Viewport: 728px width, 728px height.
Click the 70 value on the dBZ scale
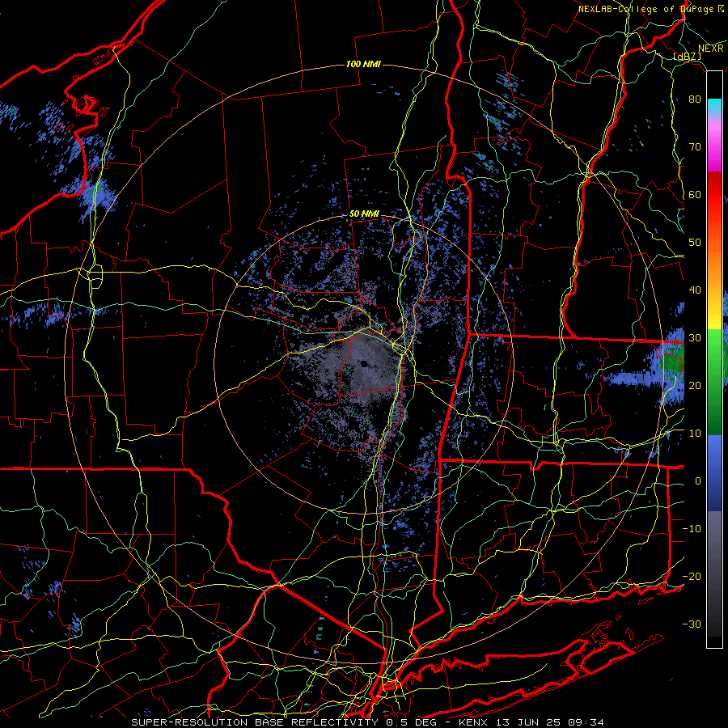(695, 147)
